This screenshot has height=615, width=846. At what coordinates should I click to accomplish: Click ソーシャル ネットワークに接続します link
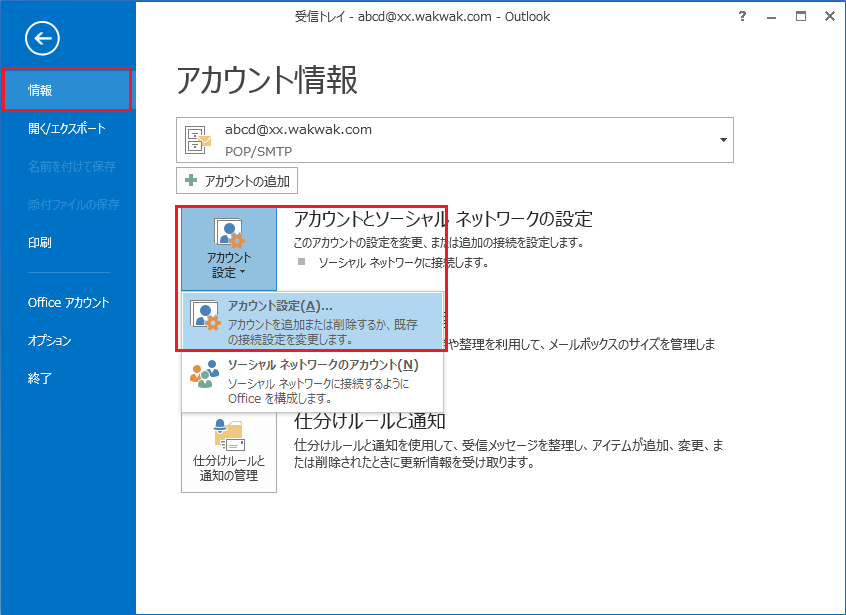coord(404,263)
